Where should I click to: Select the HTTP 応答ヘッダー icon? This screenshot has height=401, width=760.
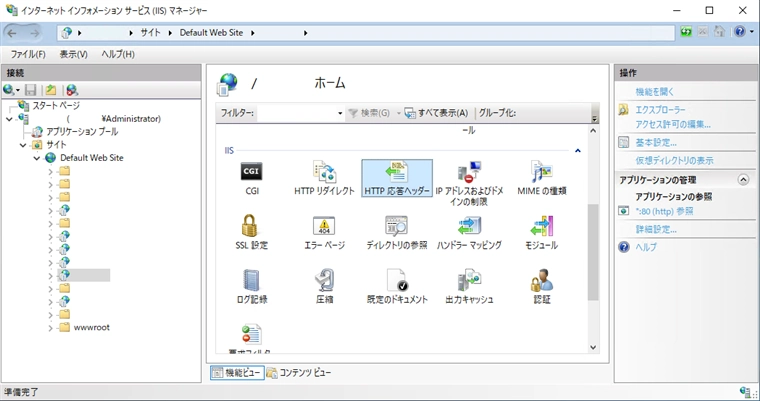(x=397, y=178)
